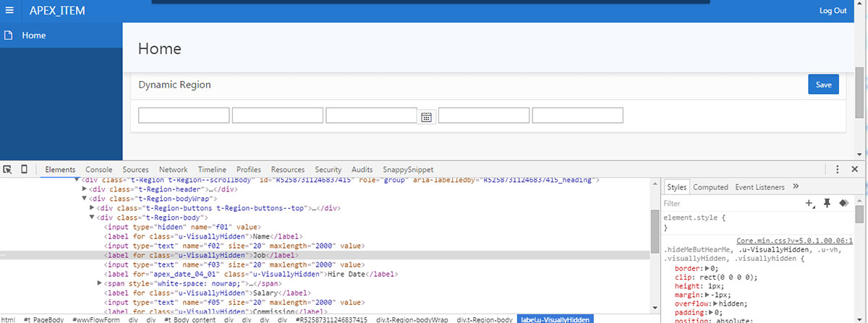Click the Save button
This screenshot has height=323, width=868.
click(823, 84)
